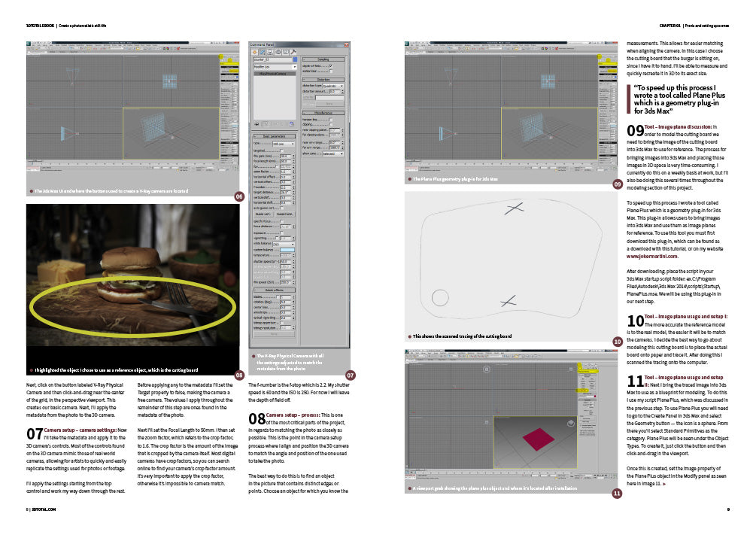Enable the horizon line checkbox under Miscellaneous
The width and height of the screenshot is (756, 535).
[331, 120]
